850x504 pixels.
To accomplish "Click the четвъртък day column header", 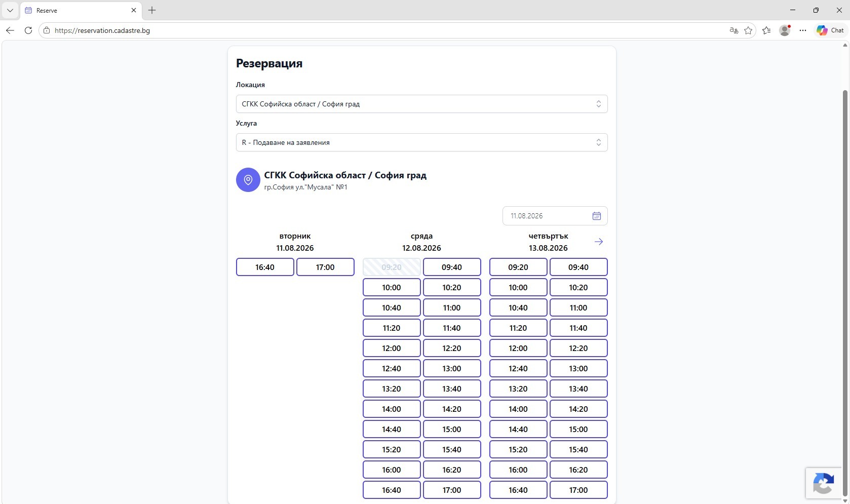I will (x=548, y=236).
